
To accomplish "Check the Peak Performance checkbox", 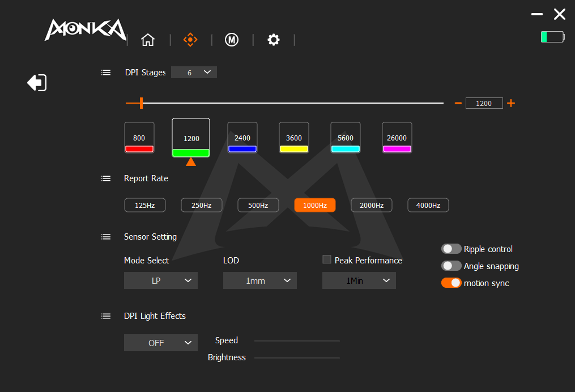I will [x=327, y=259].
